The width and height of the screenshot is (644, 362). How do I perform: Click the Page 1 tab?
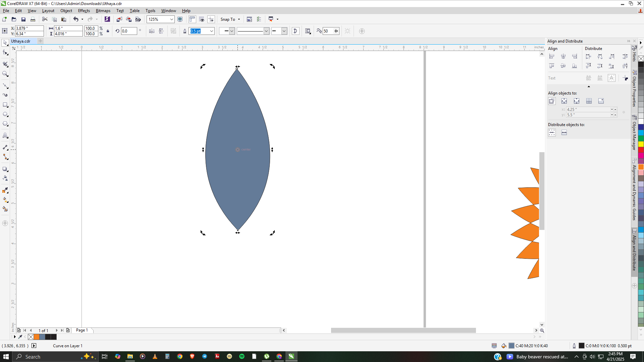click(x=82, y=330)
